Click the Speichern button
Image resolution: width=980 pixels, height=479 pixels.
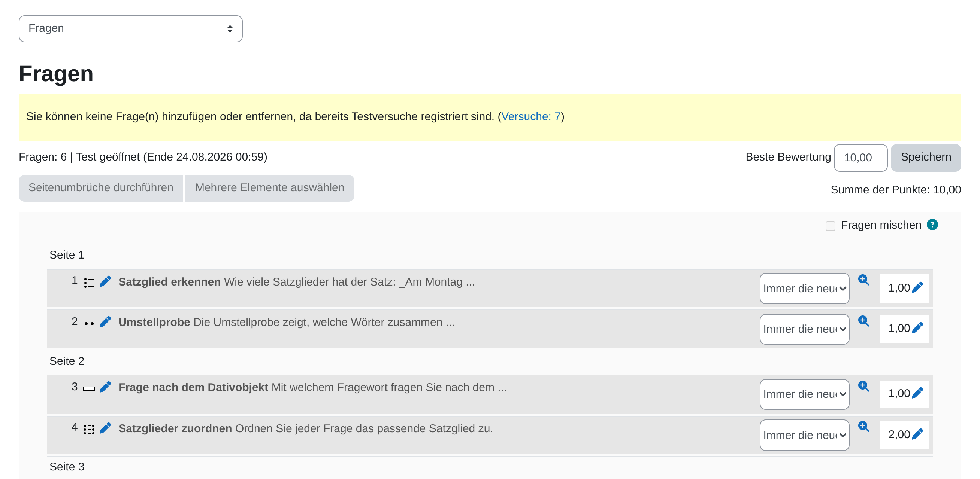click(926, 158)
